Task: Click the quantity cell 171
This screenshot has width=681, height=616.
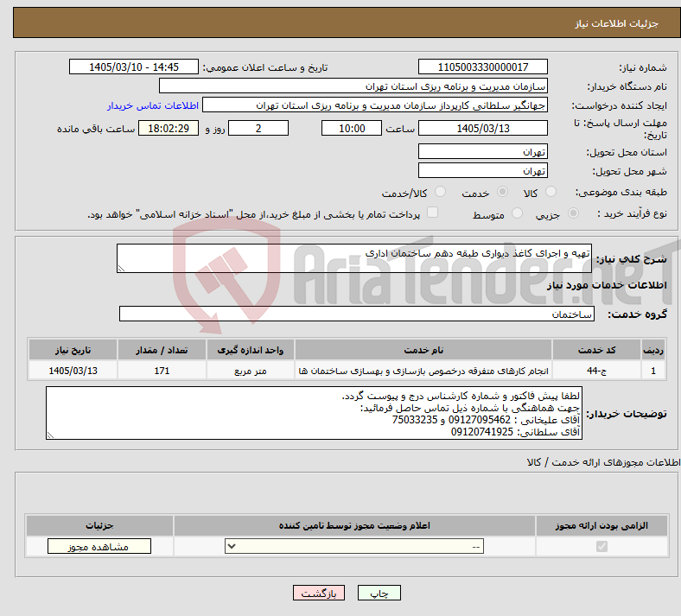Action: 162,371
